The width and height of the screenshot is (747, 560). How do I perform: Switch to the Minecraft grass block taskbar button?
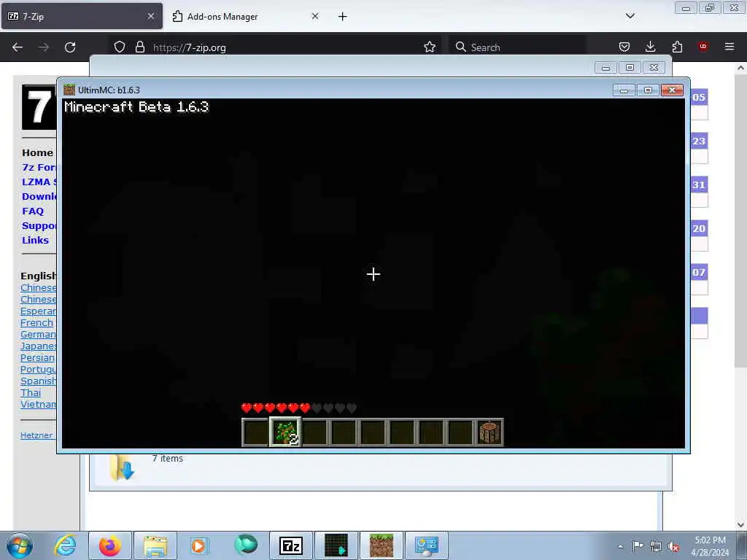[382, 545]
